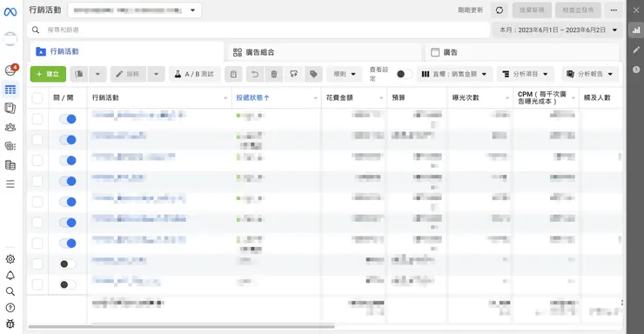
Task: Click the A/B 測試 button
Action: [195, 74]
